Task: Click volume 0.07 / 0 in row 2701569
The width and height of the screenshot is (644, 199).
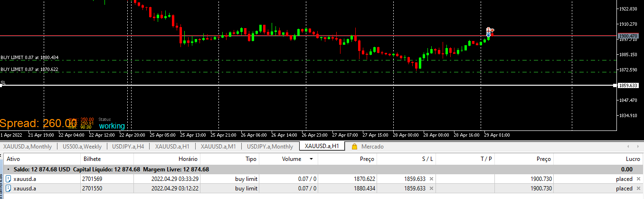Action: click(307, 179)
